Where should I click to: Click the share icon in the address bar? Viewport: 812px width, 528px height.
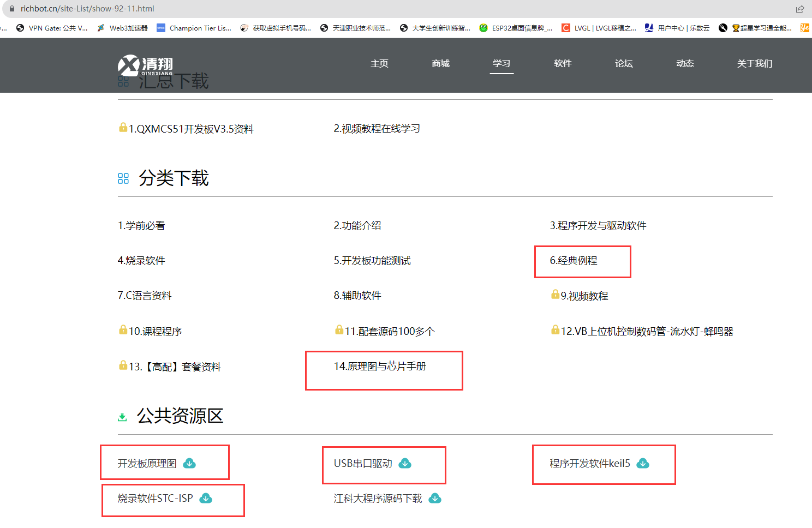click(x=800, y=9)
